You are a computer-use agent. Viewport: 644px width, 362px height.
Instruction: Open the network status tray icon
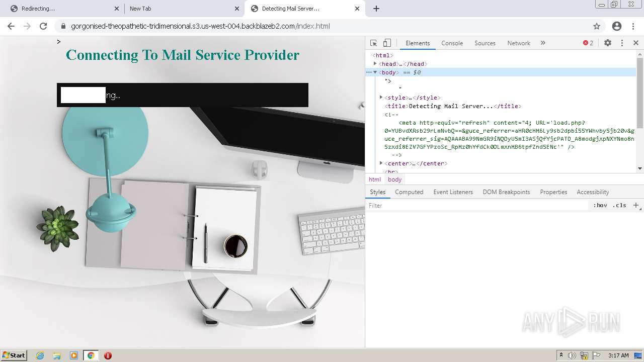(584, 355)
